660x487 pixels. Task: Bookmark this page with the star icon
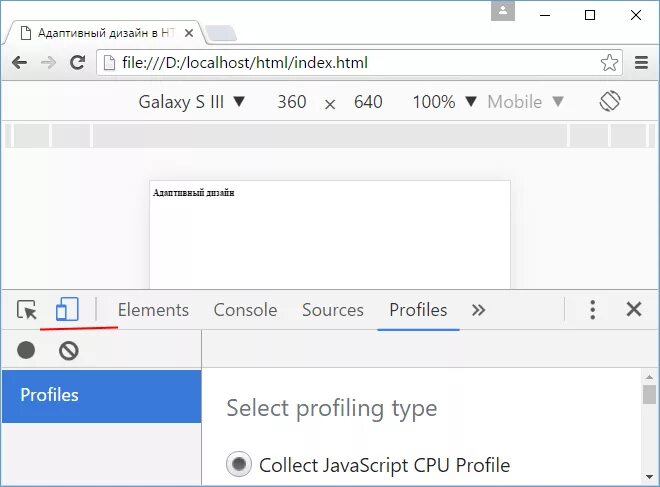609,63
